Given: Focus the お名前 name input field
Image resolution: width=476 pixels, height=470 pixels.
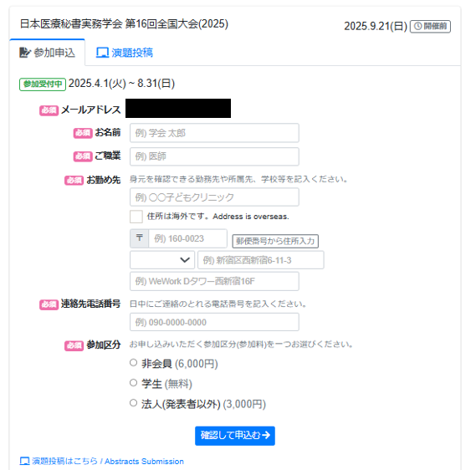Looking at the screenshot, I should [x=214, y=133].
